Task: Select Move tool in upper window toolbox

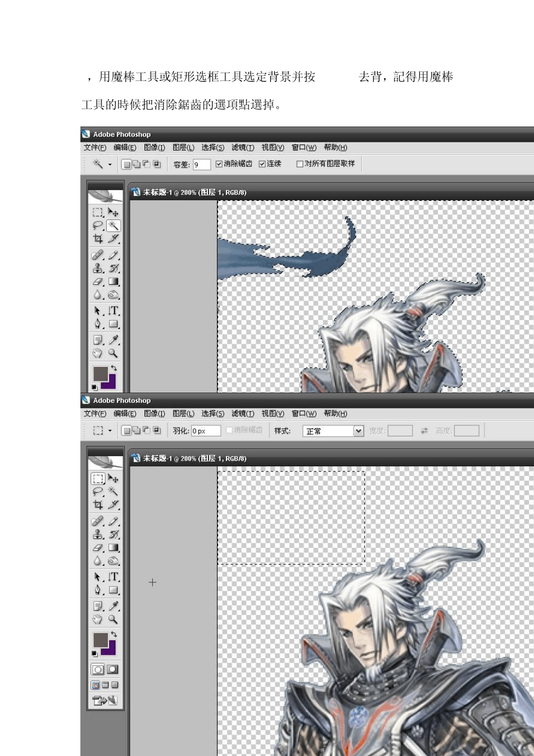Action: click(x=114, y=213)
